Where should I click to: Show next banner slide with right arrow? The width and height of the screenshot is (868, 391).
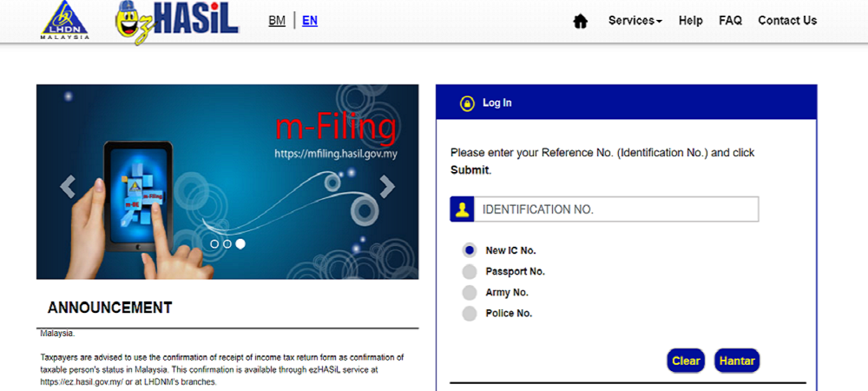pos(387,187)
